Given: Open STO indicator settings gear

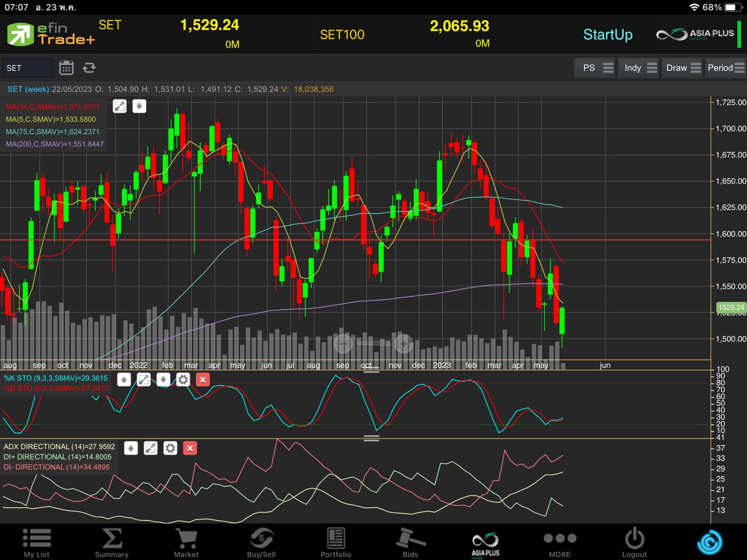Looking at the screenshot, I should pyautogui.click(x=183, y=380).
